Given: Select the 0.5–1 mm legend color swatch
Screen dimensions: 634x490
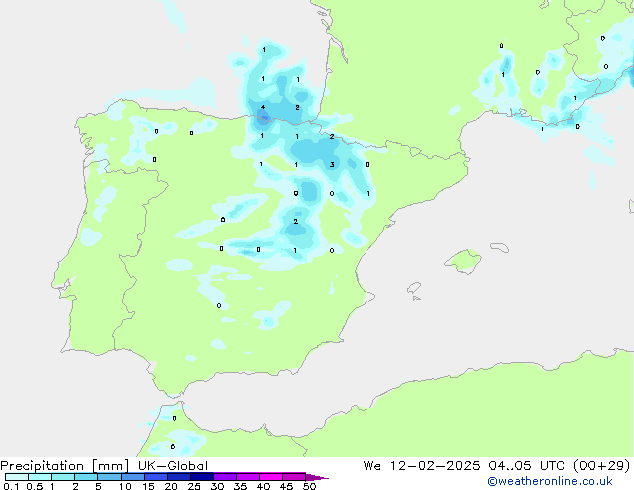Looking at the screenshot, I should (x=40, y=477).
